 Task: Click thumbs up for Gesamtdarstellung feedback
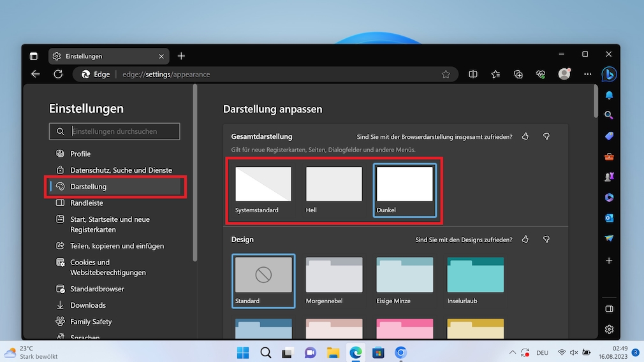[x=525, y=136]
